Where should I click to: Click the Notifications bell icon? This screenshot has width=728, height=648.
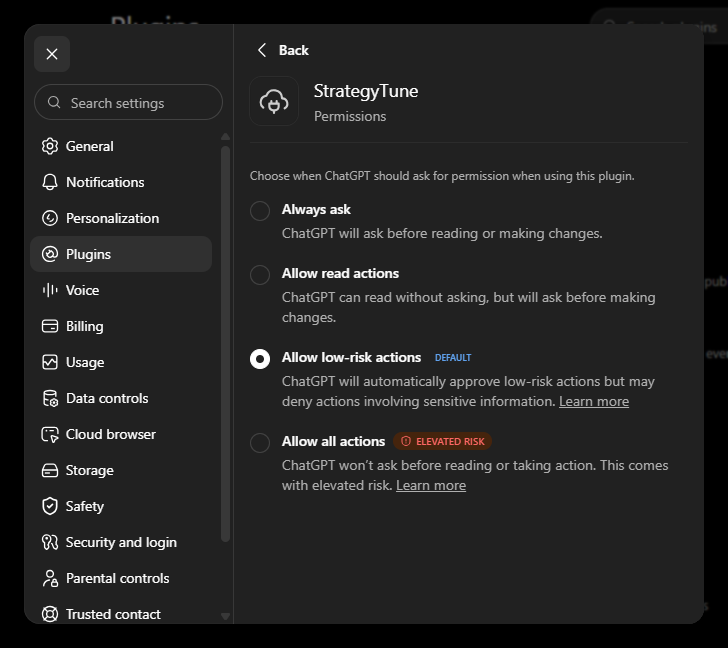[50, 182]
